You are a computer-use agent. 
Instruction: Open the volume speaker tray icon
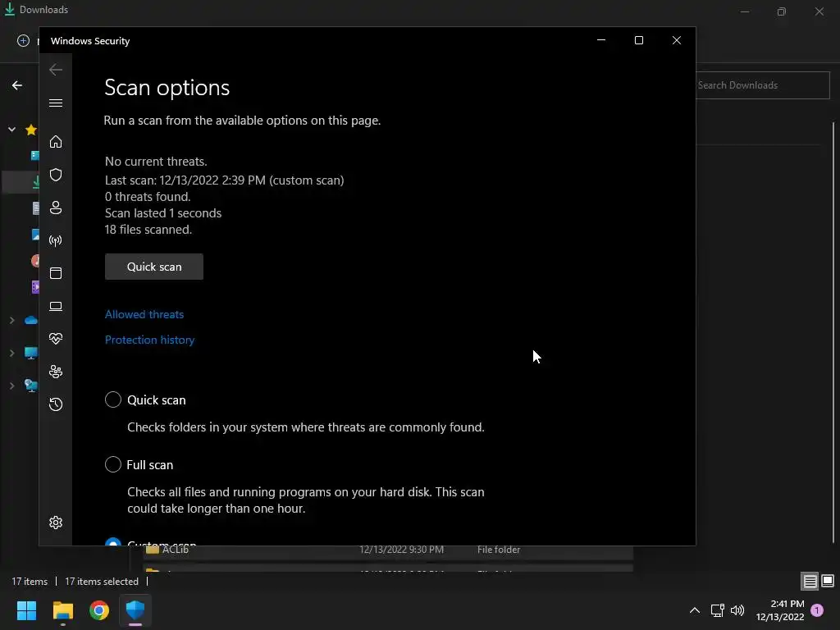click(737, 610)
